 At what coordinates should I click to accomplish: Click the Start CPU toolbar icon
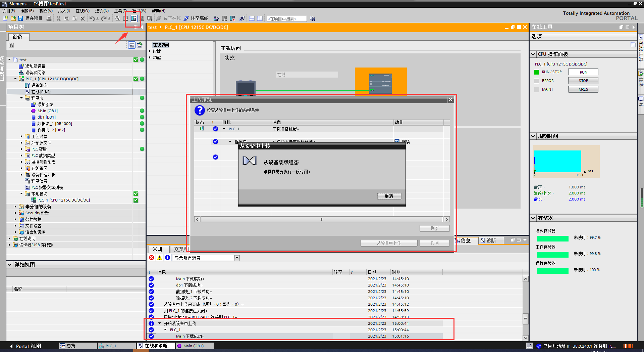coord(224,18)
